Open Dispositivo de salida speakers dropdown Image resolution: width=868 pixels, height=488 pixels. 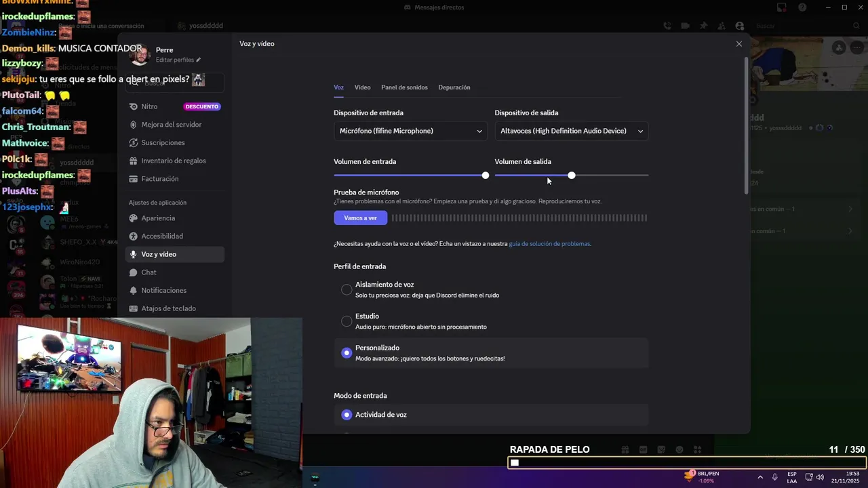point(572,131)
